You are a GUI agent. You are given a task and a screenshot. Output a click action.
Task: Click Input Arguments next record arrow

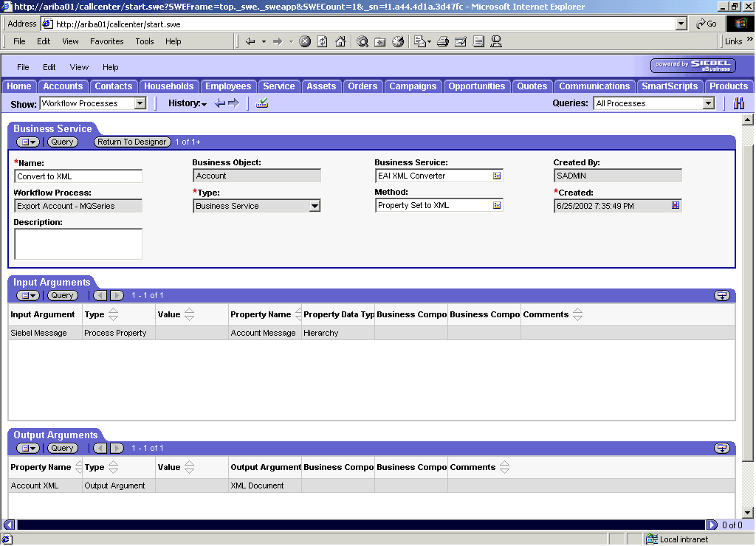pyautogui.click(x=117, y=295)
